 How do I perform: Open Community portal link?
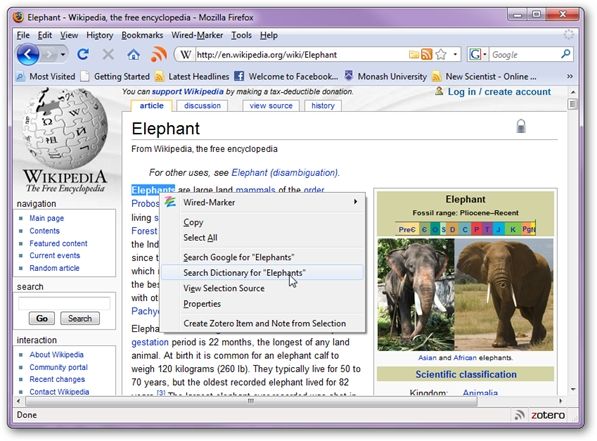click(58, 367)
